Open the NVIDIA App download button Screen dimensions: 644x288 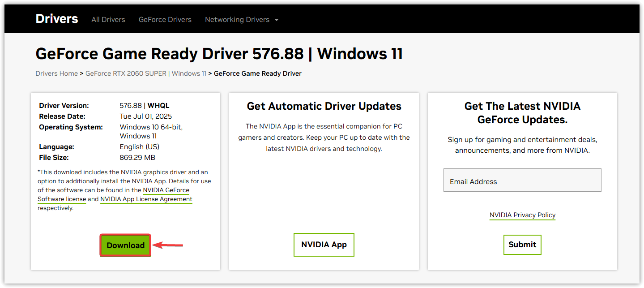(x=324, y=245)
